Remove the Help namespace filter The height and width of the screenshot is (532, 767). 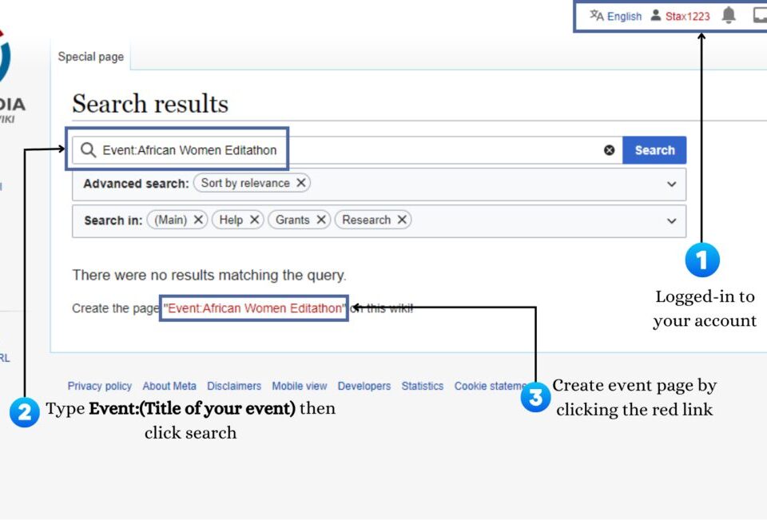coord(255,220)
